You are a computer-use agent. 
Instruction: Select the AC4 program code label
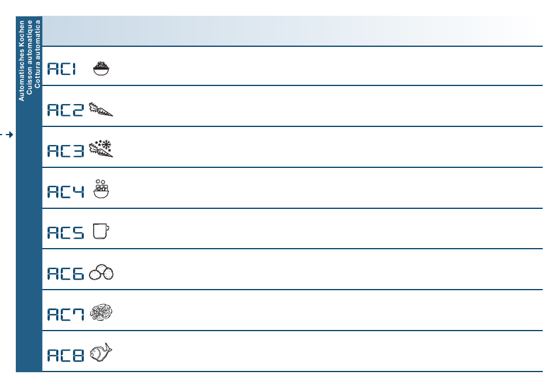point(66,192)
